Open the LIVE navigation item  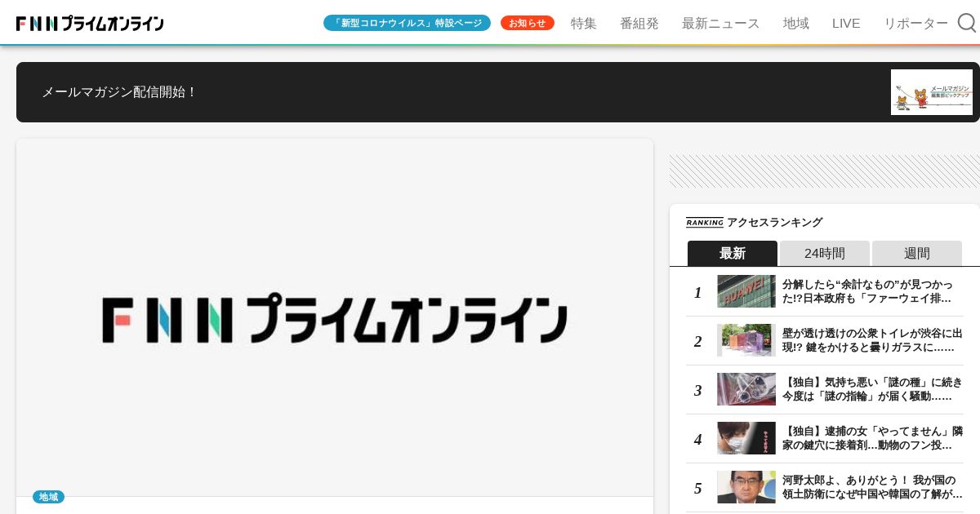pos(846,24)
